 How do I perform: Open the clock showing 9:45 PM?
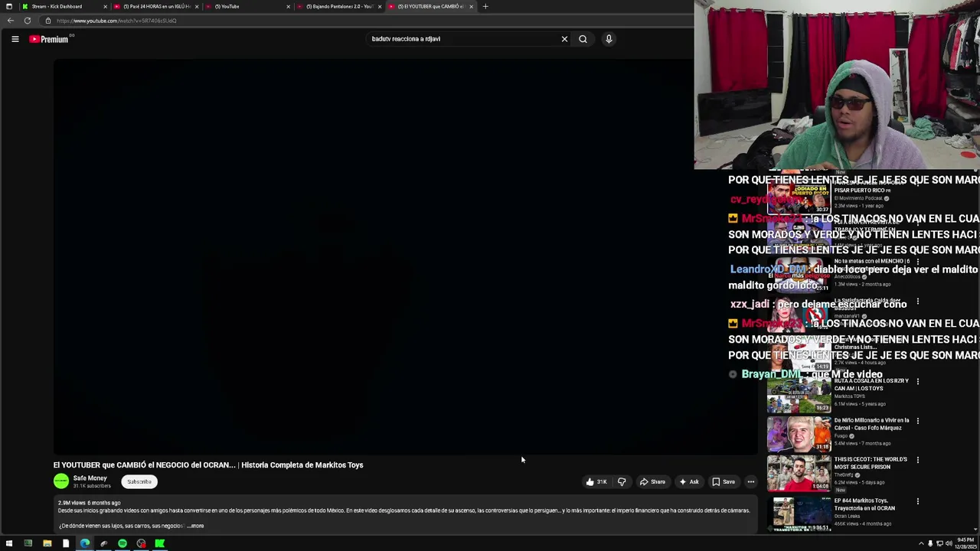[x=965, y=544]
